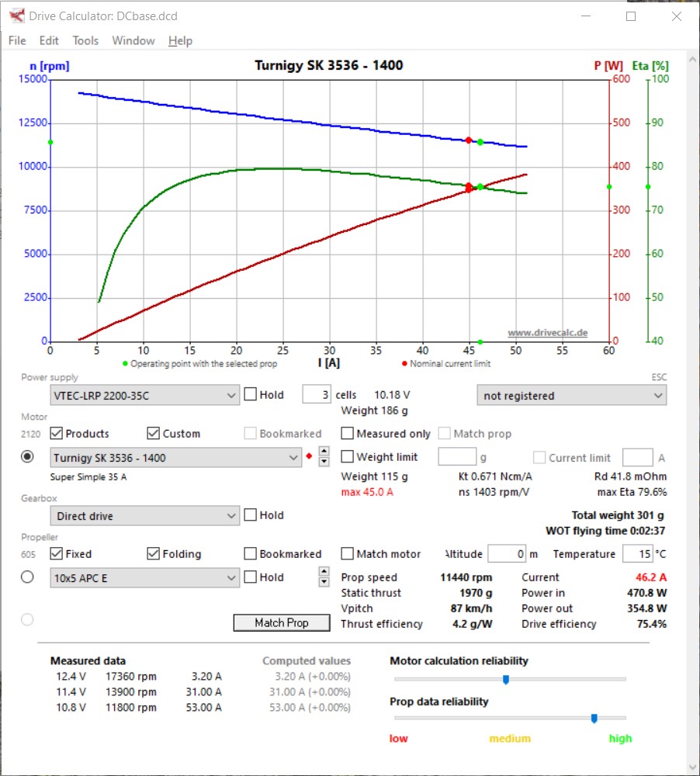Select previous propeller using the up spinner arrow
The height and width of the screenshot is (776, 700).
[324, 572]
